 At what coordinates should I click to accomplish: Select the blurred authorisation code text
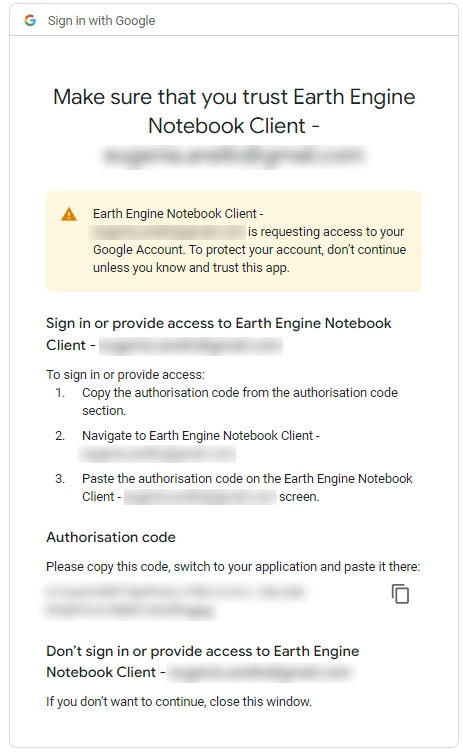click(x=176, y=600)
